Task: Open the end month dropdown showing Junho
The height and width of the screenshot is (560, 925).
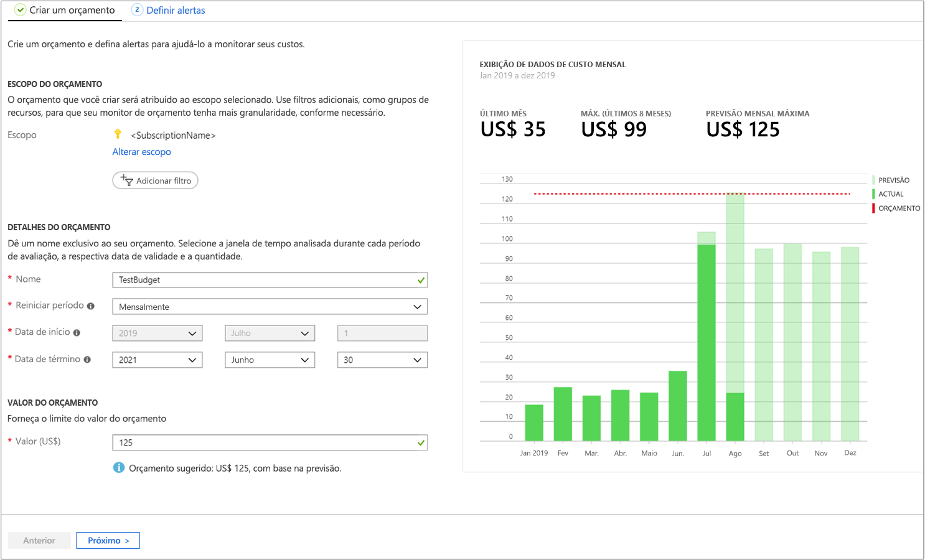Action: pyautogui.click(x=270, y=360)
